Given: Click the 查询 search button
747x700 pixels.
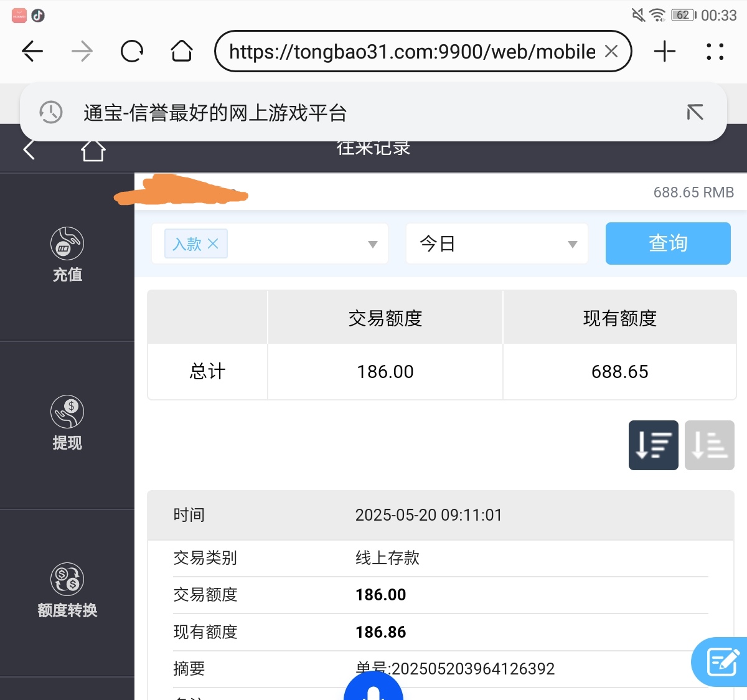Looking at the screenshot, I should point(668,244).
